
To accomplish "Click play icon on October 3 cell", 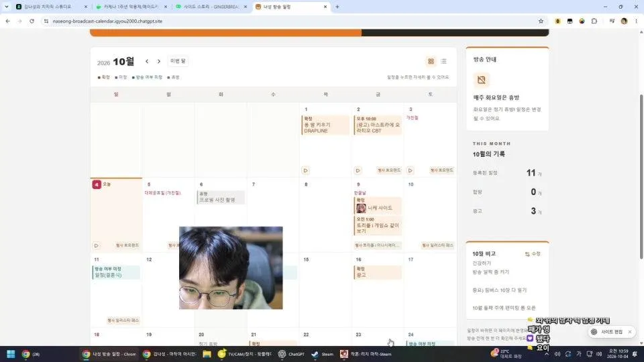I will pos(410,170).
